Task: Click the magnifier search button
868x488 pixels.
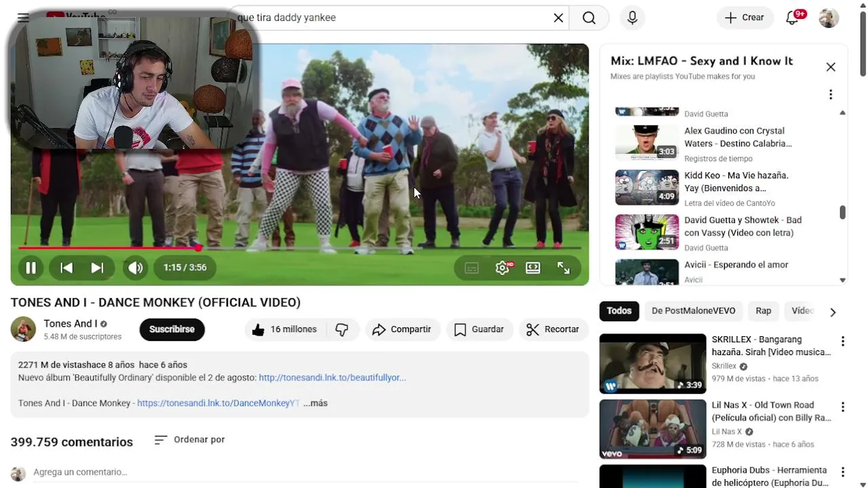Action: [x=589, y=18]
